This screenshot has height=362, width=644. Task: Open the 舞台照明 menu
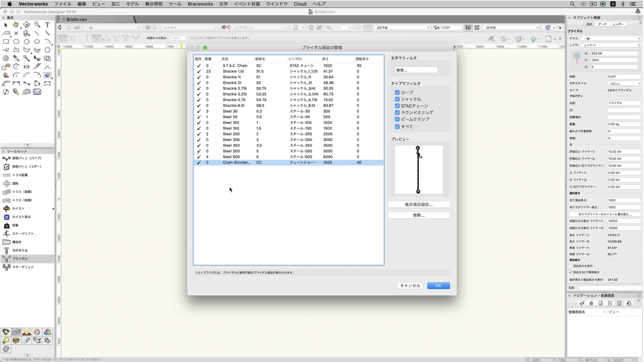pos(154,4)
